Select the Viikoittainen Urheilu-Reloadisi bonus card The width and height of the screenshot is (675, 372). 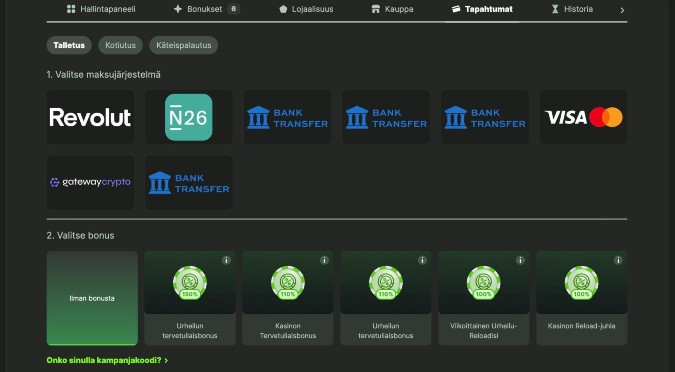[x=483, y=298]
